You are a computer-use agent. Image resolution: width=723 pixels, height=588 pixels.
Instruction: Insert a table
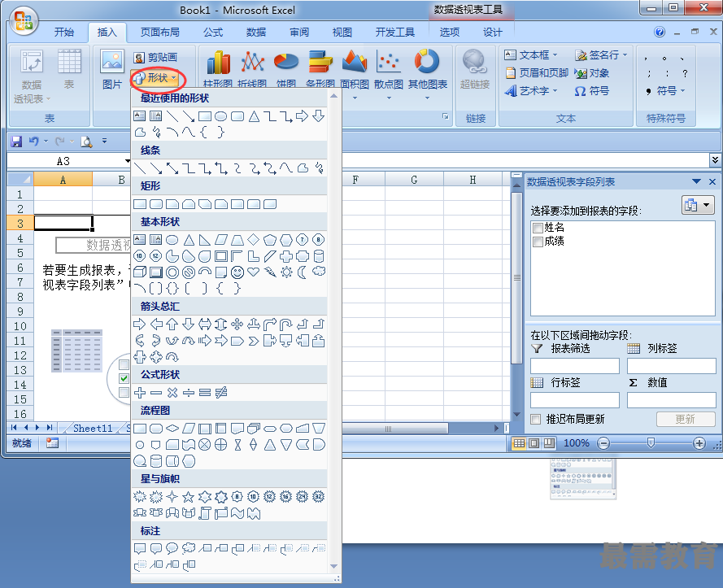[x=69, y=69]
